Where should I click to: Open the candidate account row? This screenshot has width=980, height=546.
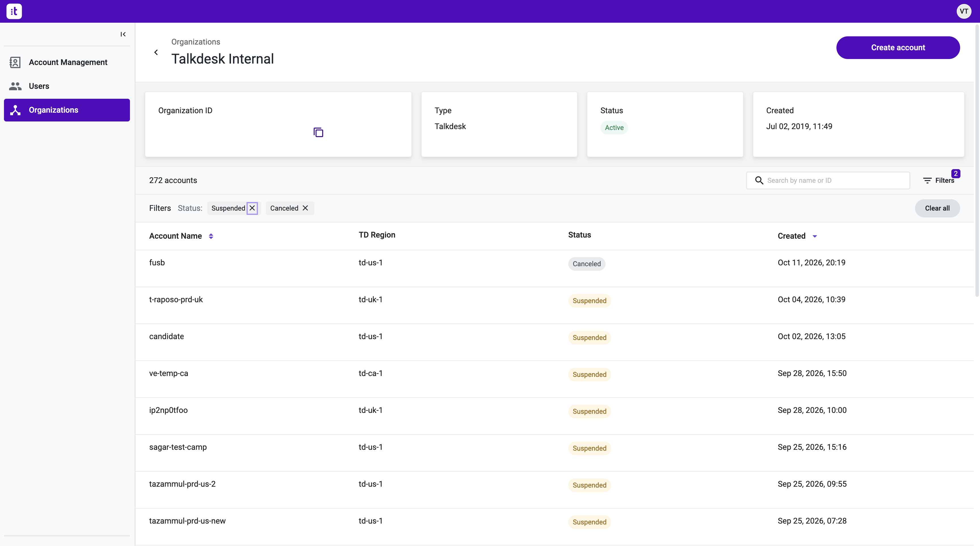point(554,342)
